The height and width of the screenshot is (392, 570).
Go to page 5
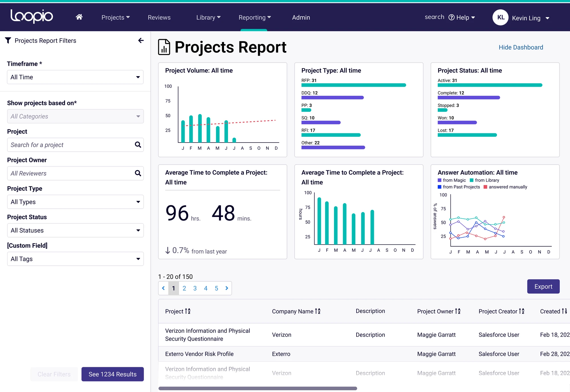click(x=216, y=288)
